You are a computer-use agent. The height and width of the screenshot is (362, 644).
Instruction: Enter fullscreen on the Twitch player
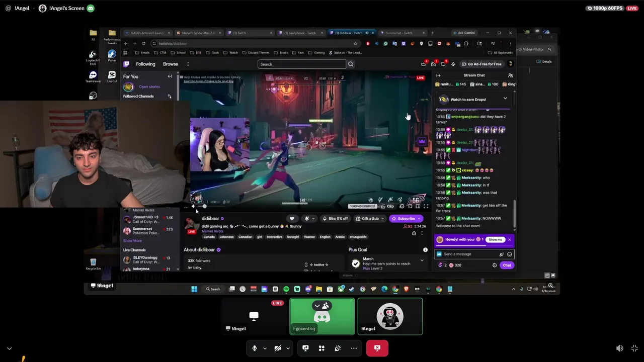pos(426,206)
